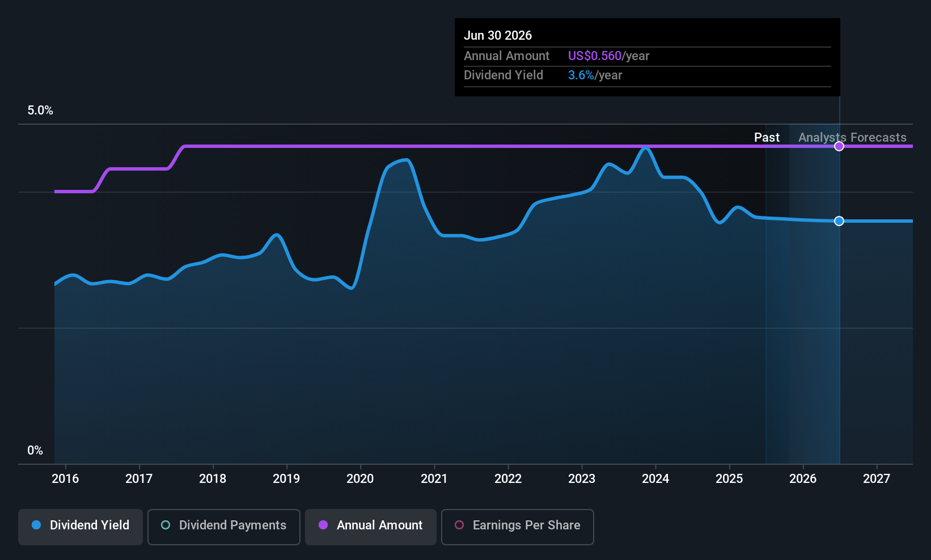Click the Past label on chart

point(767,138)
